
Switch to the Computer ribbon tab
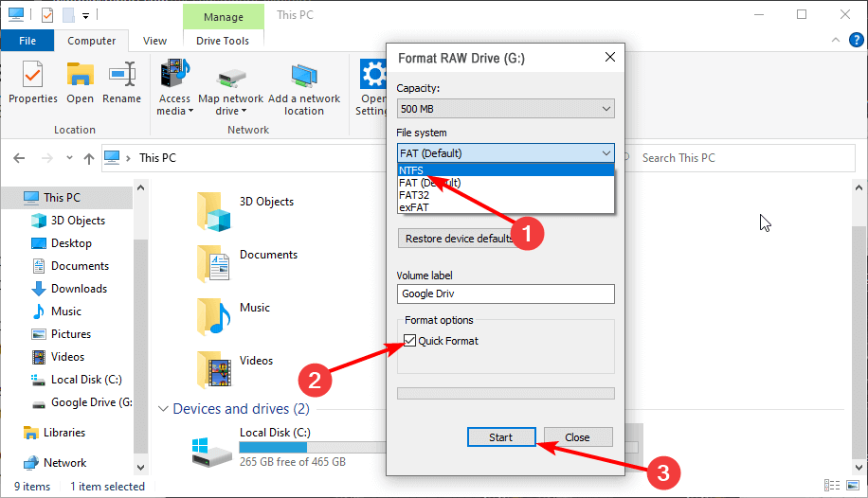pos(91,41)
